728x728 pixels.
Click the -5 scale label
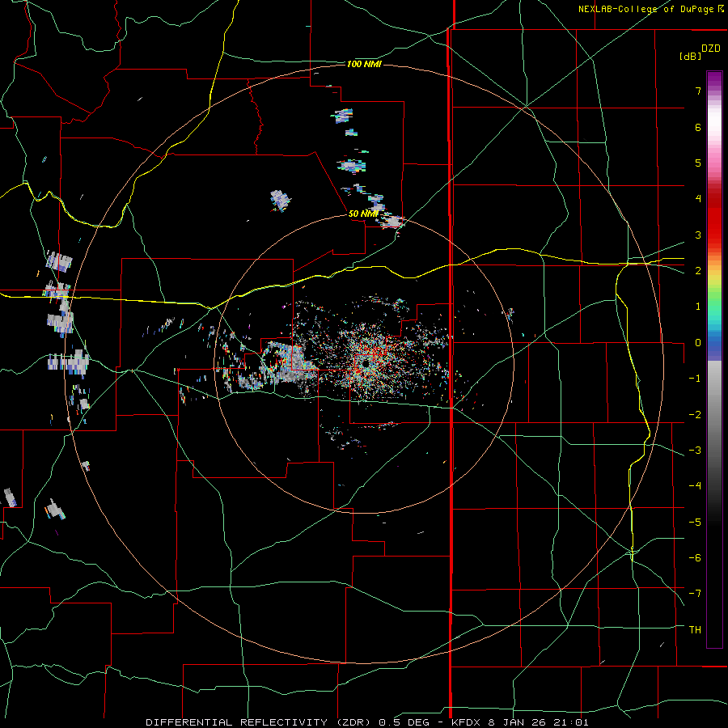coord(695,523)
